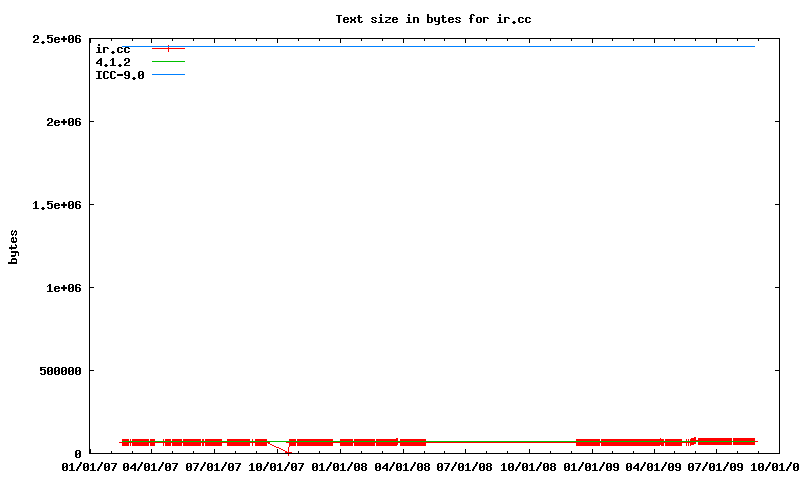Select the ir.cc legend label
The height and width of the screenshot is (480, 800).
click(112, 49)
